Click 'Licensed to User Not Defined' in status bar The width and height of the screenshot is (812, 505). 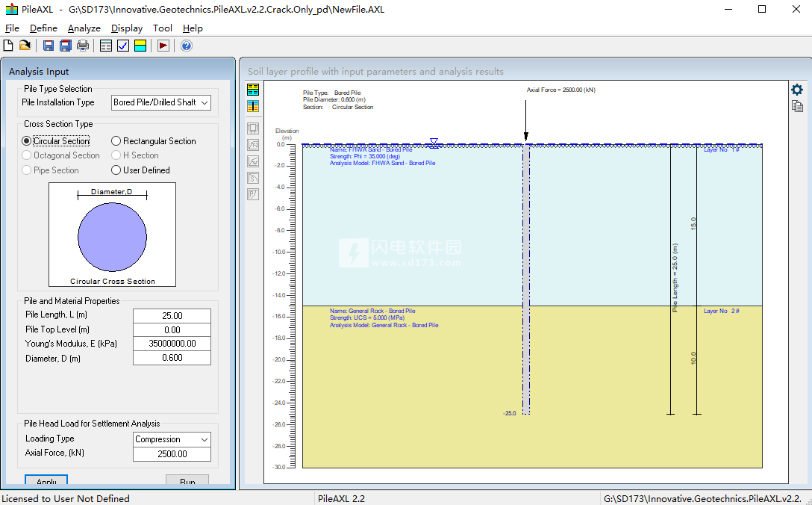[66, 499]
